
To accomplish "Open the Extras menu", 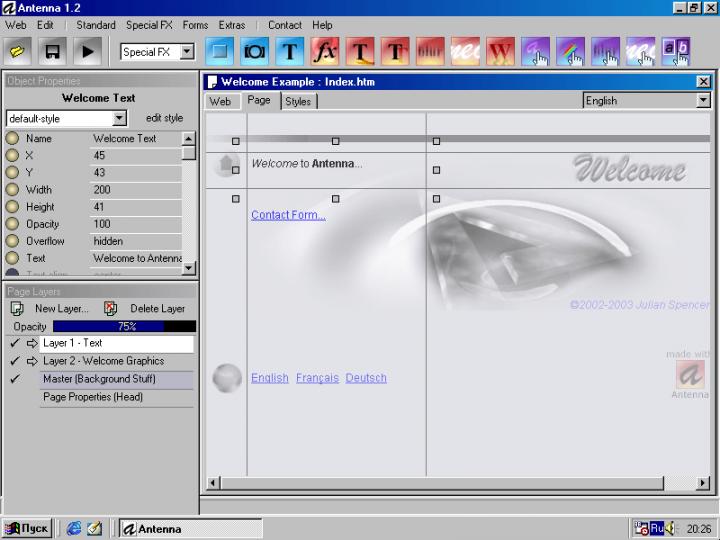I will pos(231,25).
